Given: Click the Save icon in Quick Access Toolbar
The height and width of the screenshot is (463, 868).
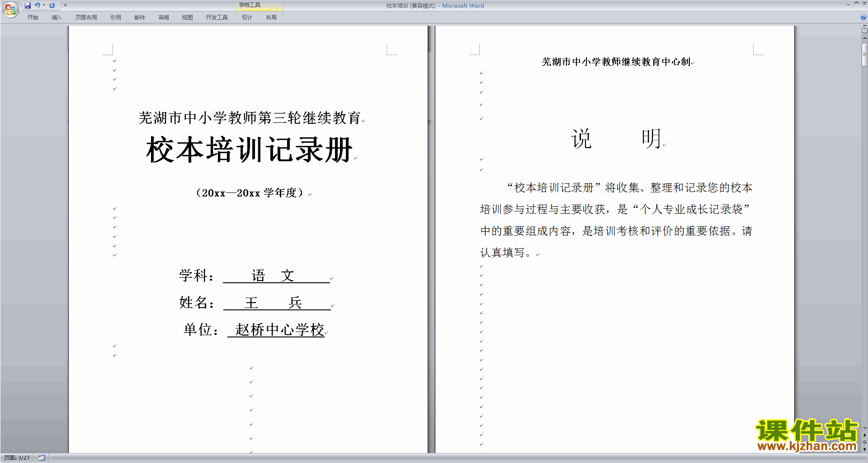Looking at the screenshot, I should [x=28, y=5].
